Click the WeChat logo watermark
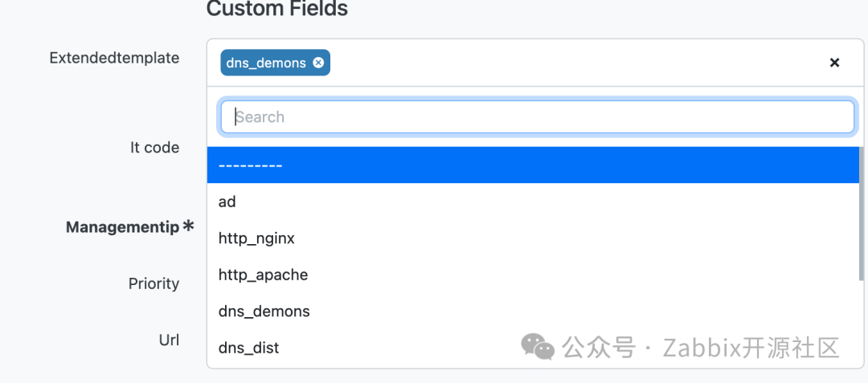 [537, 347]
